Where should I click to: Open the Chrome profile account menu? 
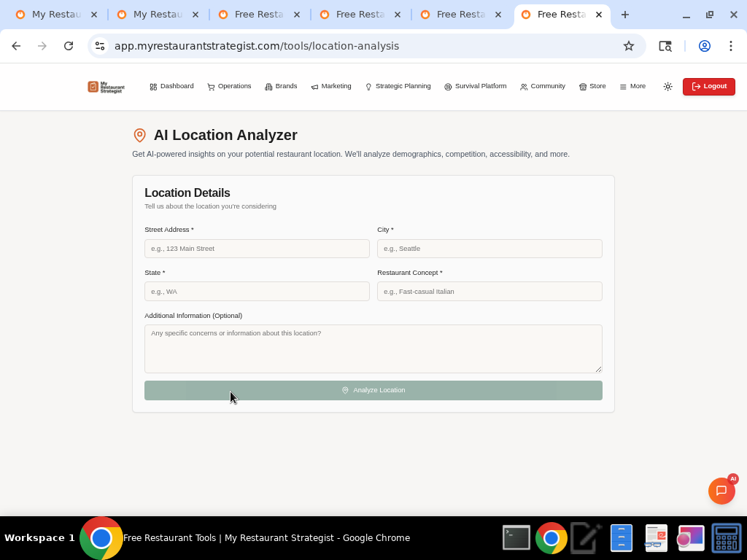point(704,45)
